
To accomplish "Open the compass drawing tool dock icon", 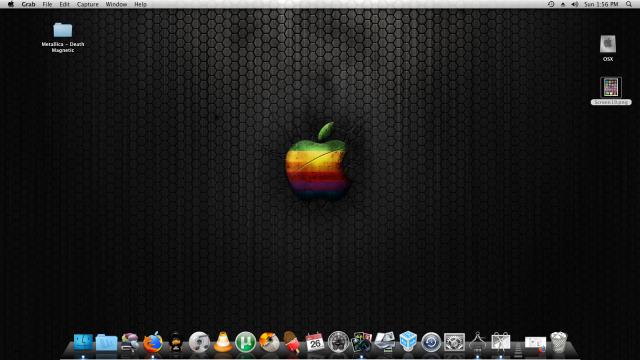I will [x=478, y=342].
